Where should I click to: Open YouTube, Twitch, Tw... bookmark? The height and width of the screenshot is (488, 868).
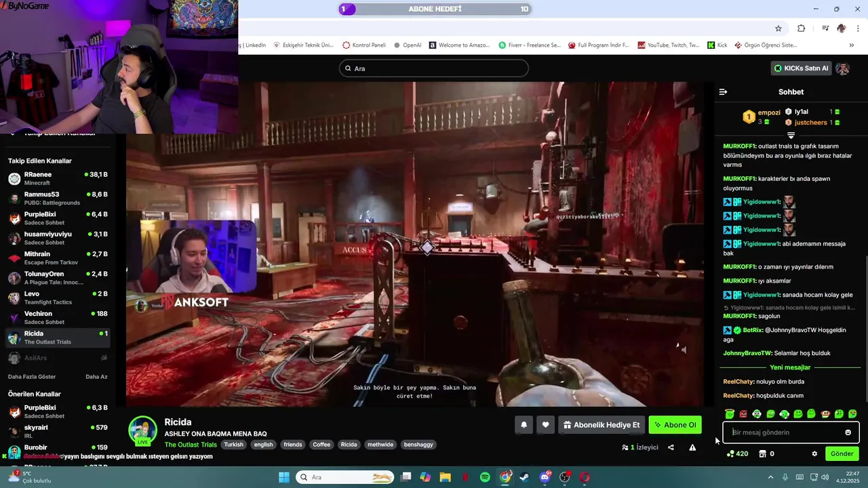pyautogui.click(x=669, y=45)
